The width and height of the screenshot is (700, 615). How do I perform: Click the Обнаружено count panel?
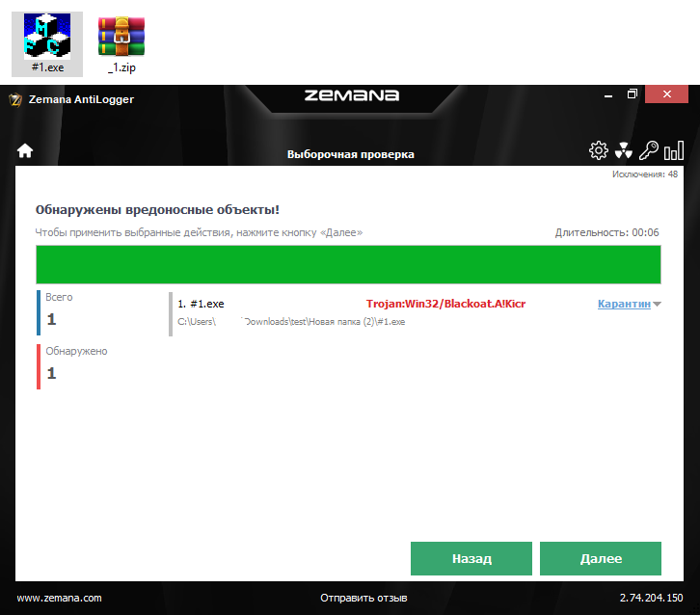point(72,366)
